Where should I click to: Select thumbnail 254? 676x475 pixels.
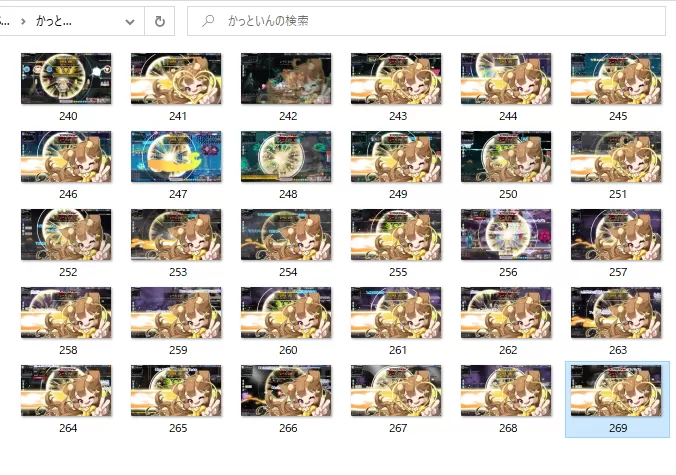coord(286,234)
